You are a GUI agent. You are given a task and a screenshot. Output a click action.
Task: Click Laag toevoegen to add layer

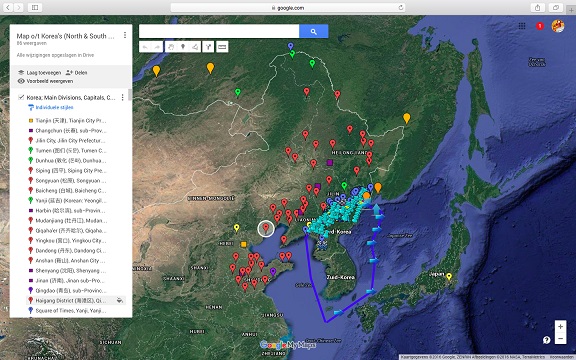tap(40, 72)
